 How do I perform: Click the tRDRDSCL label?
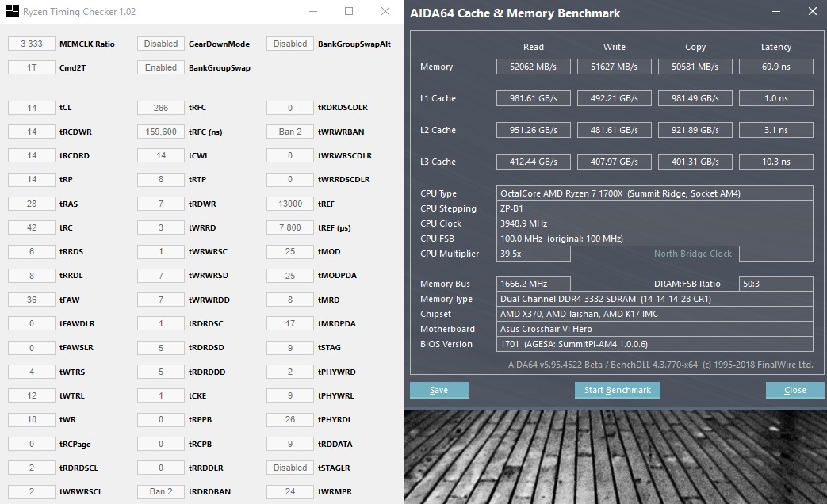click(x=78, y=468)
